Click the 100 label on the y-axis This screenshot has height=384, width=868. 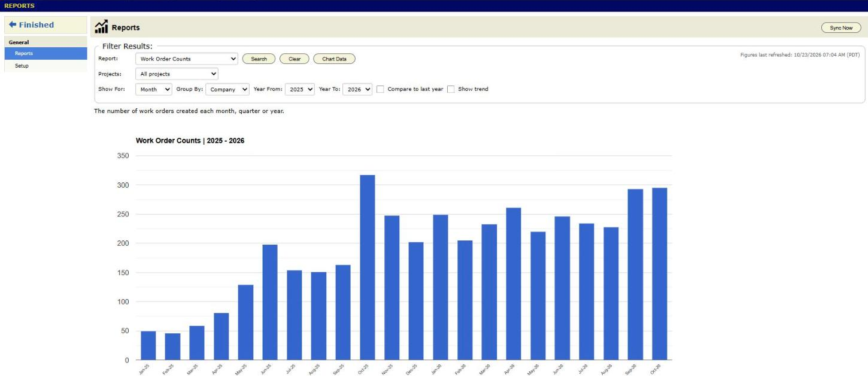(123, 301)
